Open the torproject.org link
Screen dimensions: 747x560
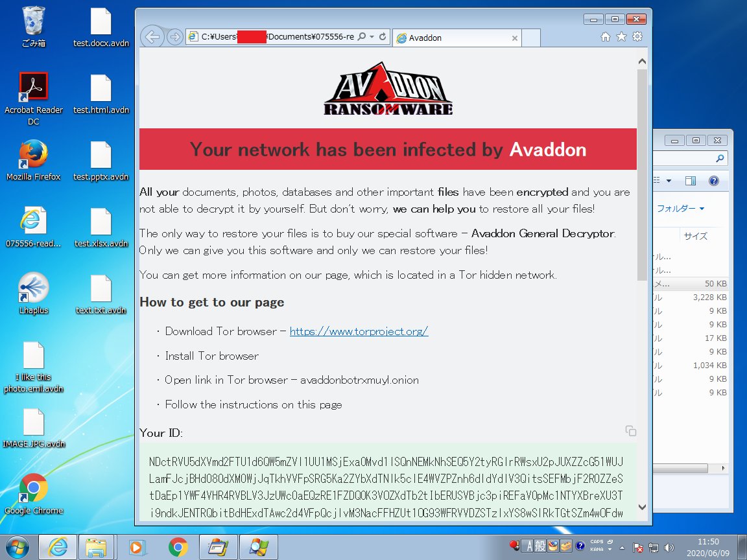(359, 331)
